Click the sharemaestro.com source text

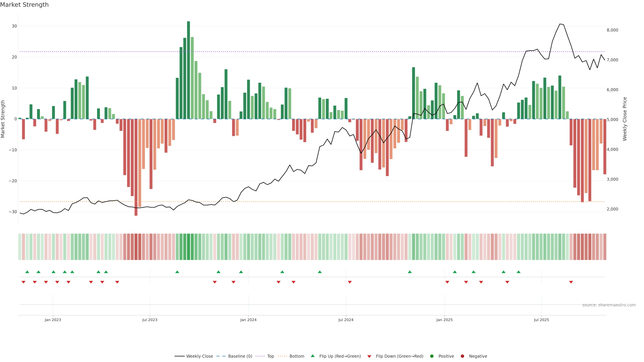tap(609, 305)
